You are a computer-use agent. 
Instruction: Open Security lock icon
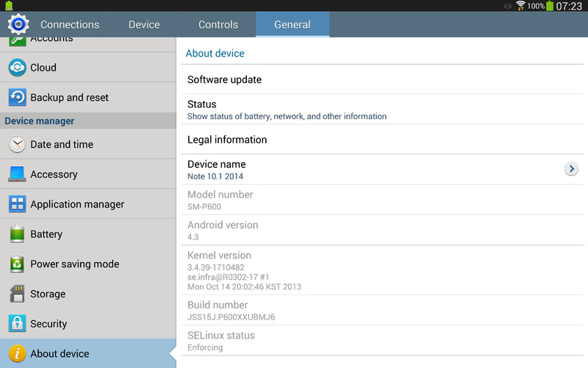(17, 324)
